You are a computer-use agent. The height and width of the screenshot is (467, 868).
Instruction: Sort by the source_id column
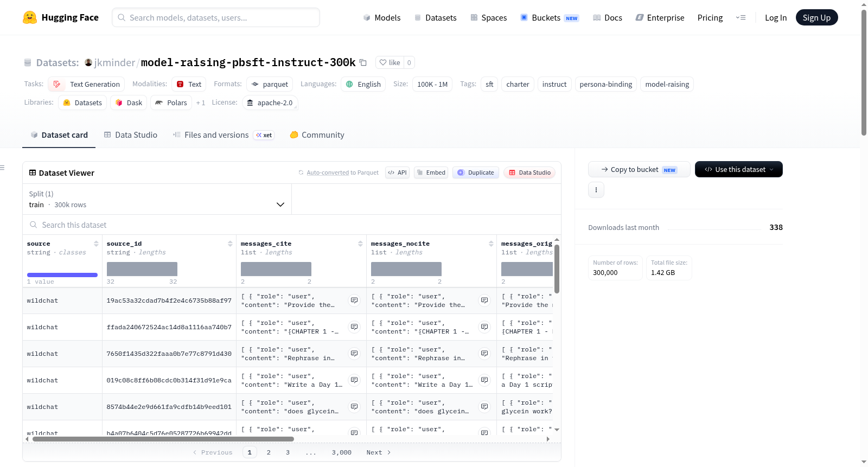pos(230,244)
